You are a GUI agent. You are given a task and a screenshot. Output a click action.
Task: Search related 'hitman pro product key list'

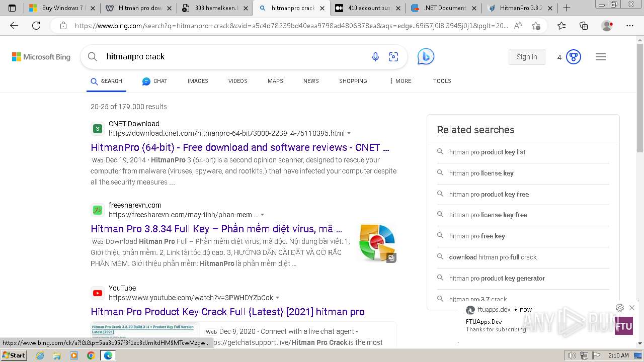(487, 152)
